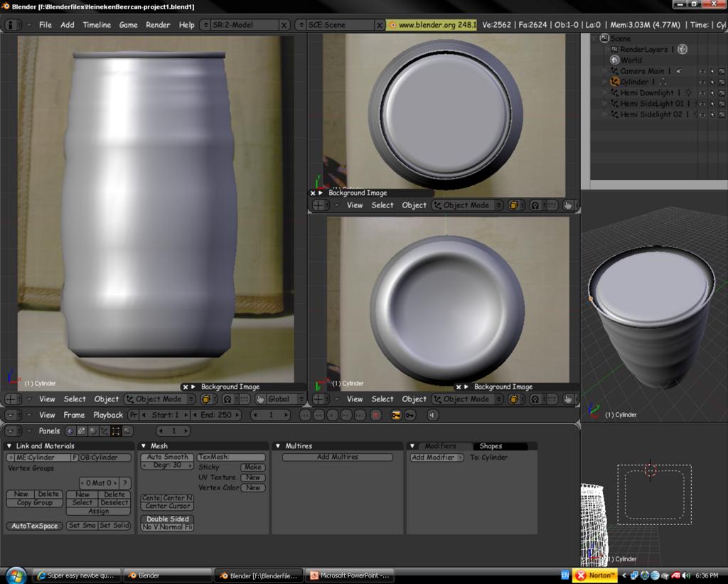Click the key icon in timeline header
Viewport: 728px width, 584px height.
pyautogui.click(x=410, y=415)
